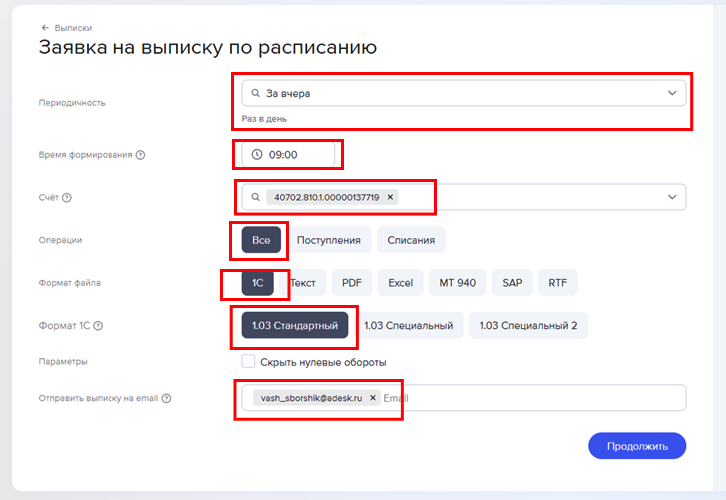Choose Текст file format
Screen dimensions: 726x500
303,282
